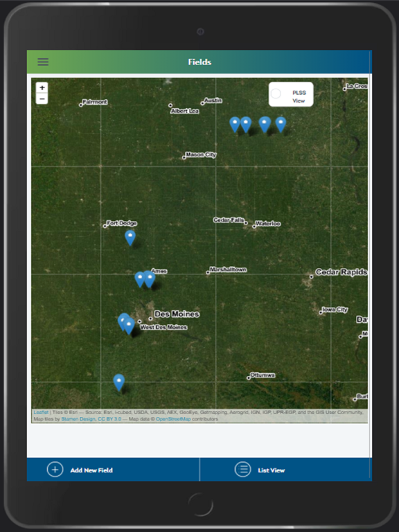The image size is (399, 532).
Task: Toggle the PLSS View radio button
Action: pyautogui.click(x=276, y=94)
